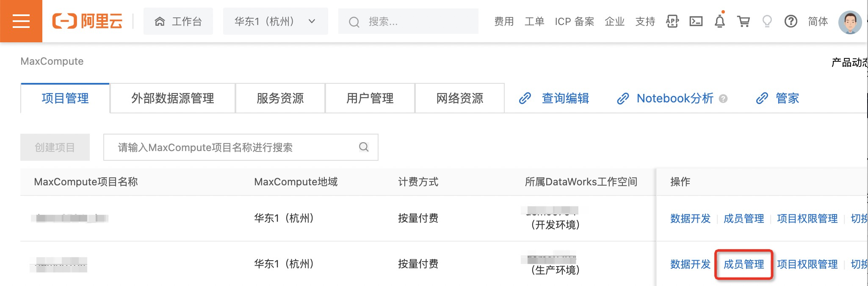Click the 操作 column header
The height and width of the screenshot is (286, 868).
[680, 182]
